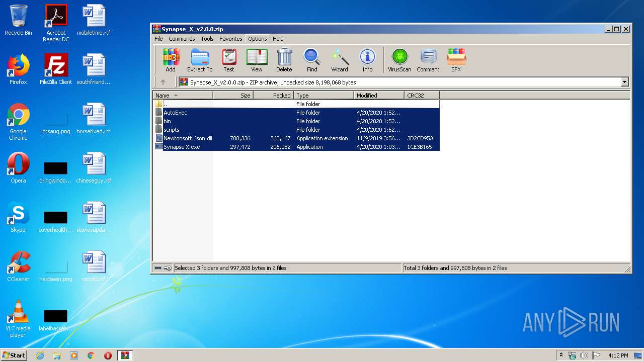Image resolution: width=644 pixels, height=362 pixels.
Task: Launch the Wizard tool
Action: click(x=340, y=60)
